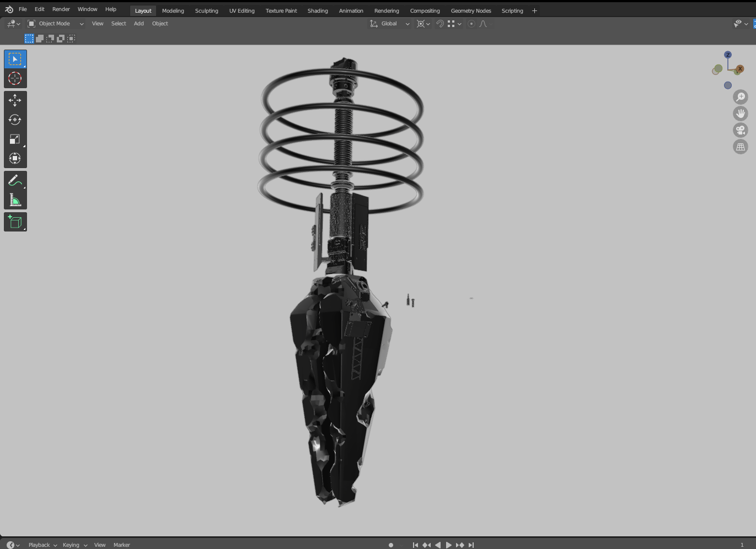Toggle auto keying record dot
This screenshot has height=549, width=756.
click(x=391, y=545)
